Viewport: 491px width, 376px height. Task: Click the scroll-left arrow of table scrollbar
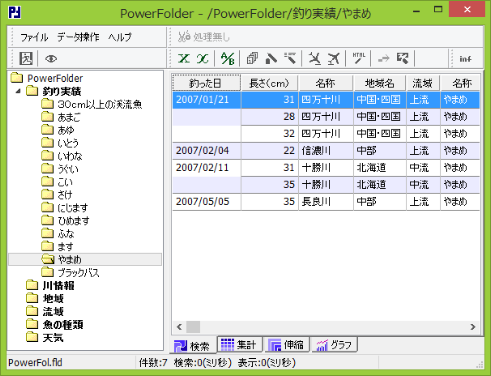coord(179,327)
